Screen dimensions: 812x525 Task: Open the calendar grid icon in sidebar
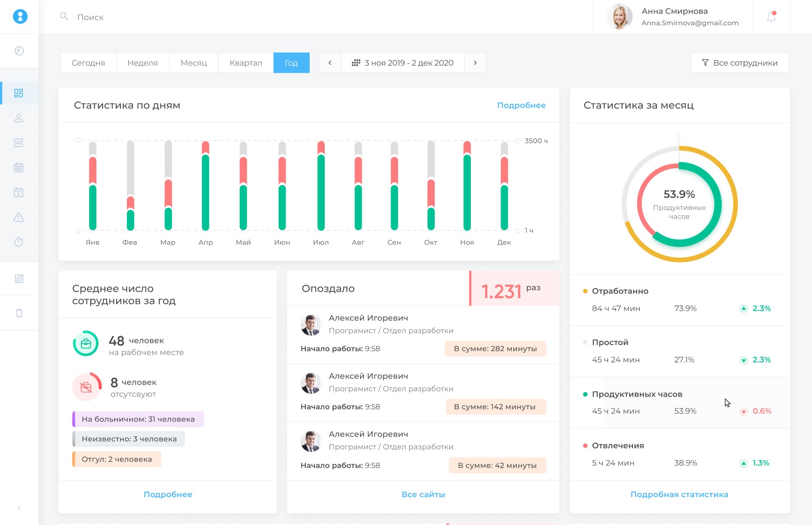19,168
